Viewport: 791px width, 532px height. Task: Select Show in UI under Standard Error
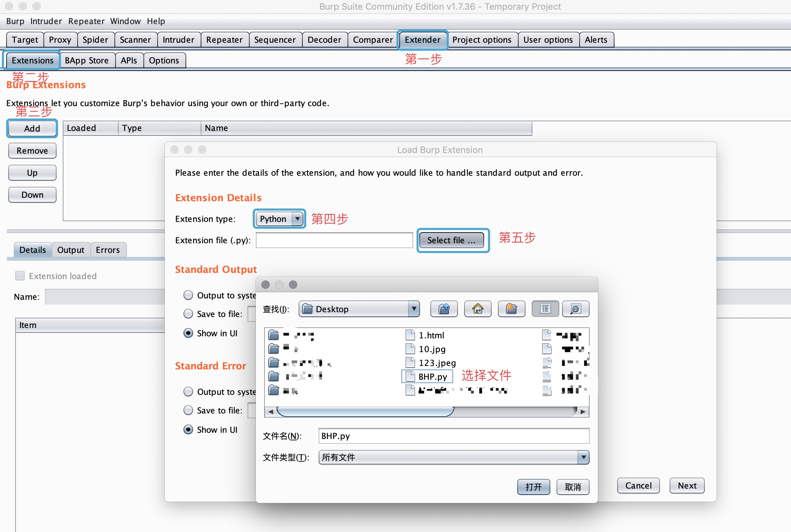(x=188, y=430)
